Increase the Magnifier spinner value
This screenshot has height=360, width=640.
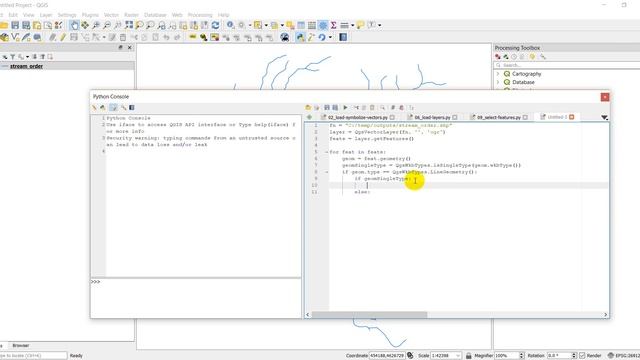(521, 354)
